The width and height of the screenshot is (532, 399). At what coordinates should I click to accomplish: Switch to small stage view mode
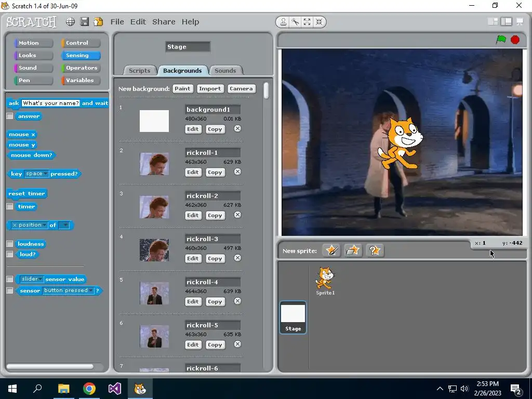tap(493, 22)
